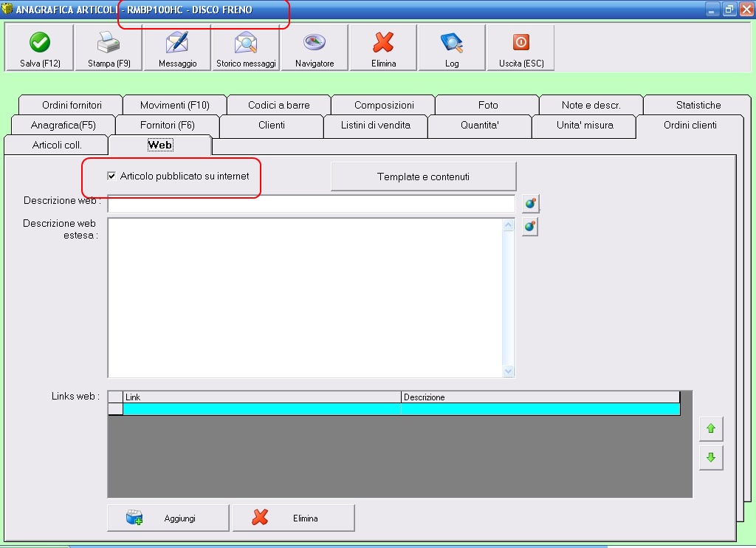Select the highlighted Link cell in the first row
This screenshot has height=548, width=756.
pyautogui.click(x=262, y=409)
